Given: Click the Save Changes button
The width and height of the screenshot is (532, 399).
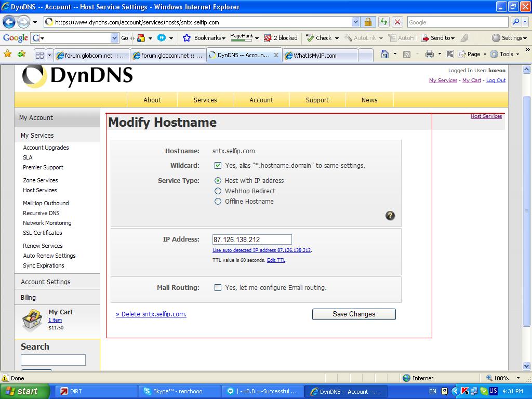Looking at the screenshot, I should [x=354, y=314].
